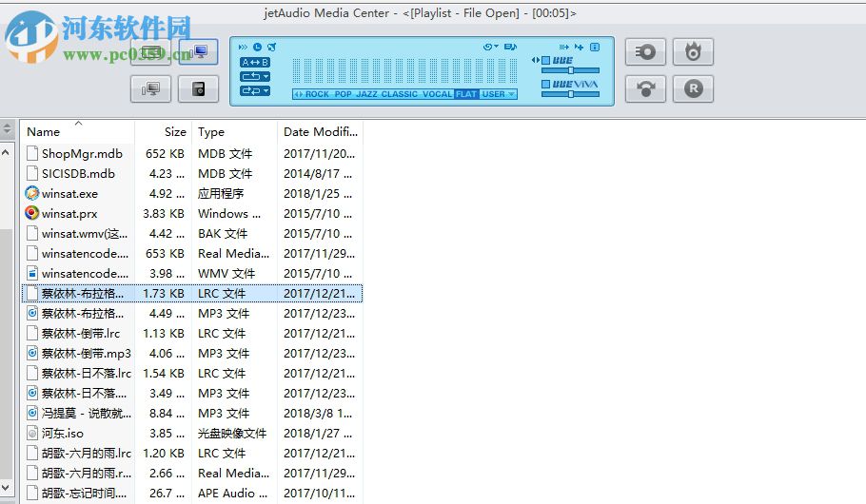Select the JAZZ equalizer preset
866x504 pixels.
pos(366,94)
